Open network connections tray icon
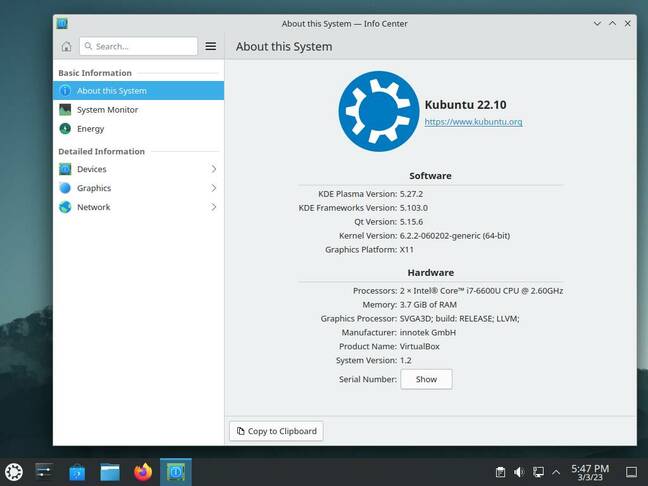648x486 pixels. pyautogui.click(x=538, y=472)
